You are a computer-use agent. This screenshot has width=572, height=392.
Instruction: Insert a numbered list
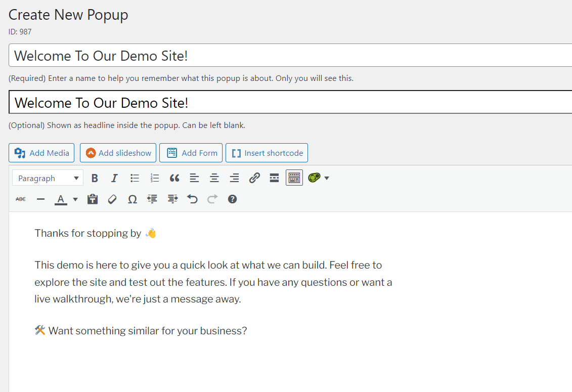pos(155,178)
